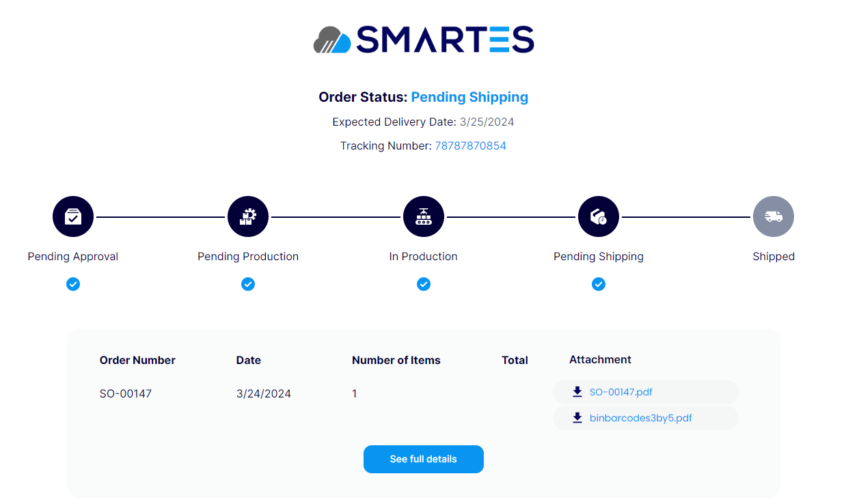Click the checkmark under Pending Approval
This screenshot has height=504, width=859.
(x=73, y=284)
